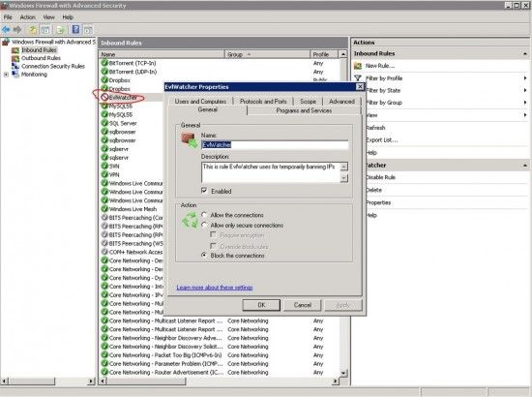The height and width of the screenshot is (397, 532).
Task: Click the green check icon for BitTorrent (UDP-In)
Action: point(104,72)
